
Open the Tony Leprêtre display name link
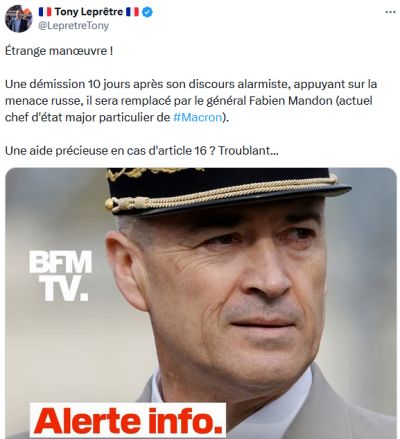[89, 12]
